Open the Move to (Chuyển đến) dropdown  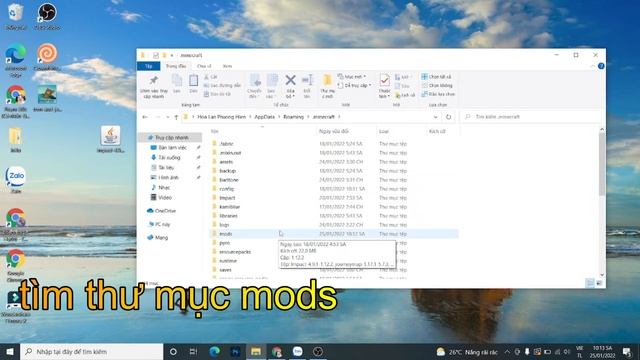tap(254, 86)
